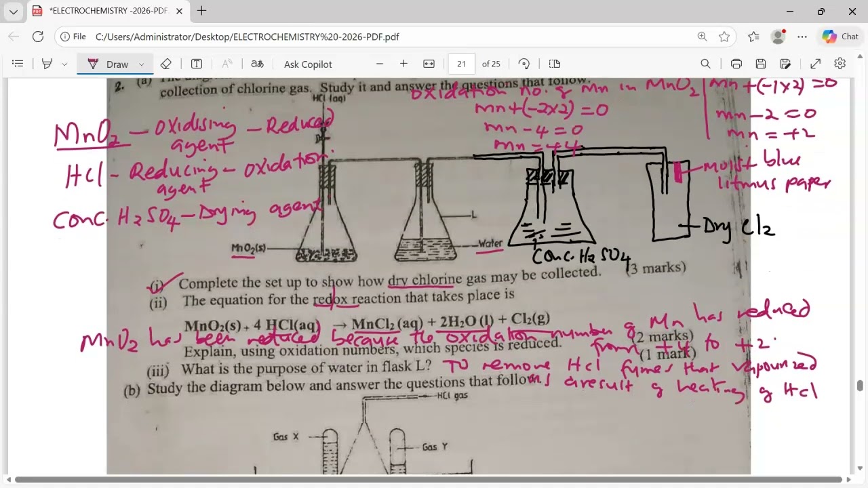Enter full screen mode
The width and height of the screenshot is (868, 488).
(x=815, y=64)
